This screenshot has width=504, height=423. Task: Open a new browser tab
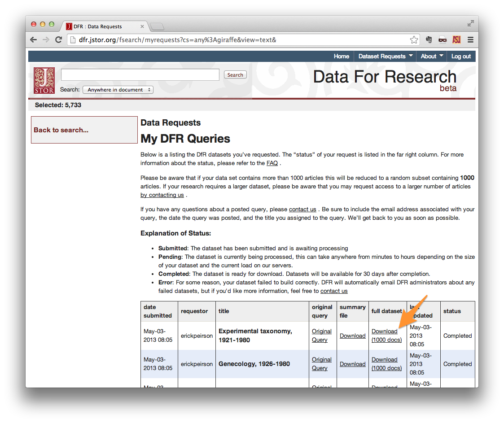[x=157, y=26]
